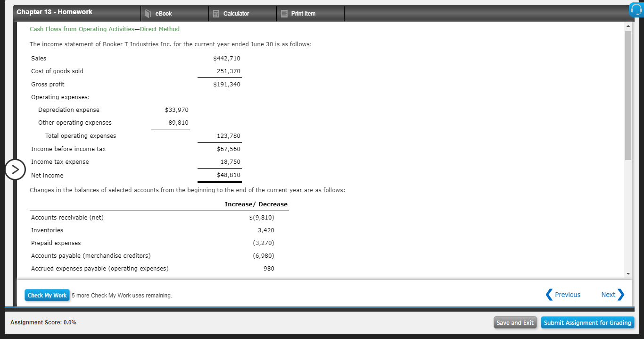Screen dimensions: 644x339
Task: Open the eBook reader icon
Action: pos(147,13)
